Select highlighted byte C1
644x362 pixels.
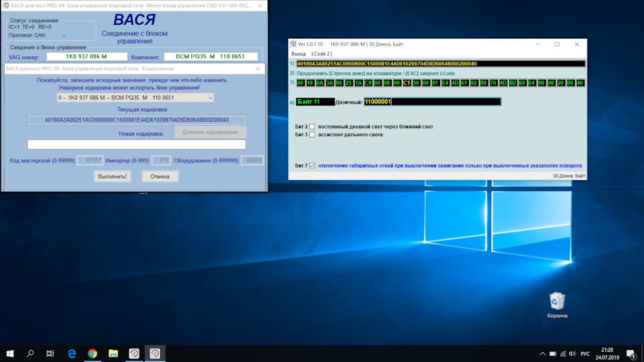point(407,83)
